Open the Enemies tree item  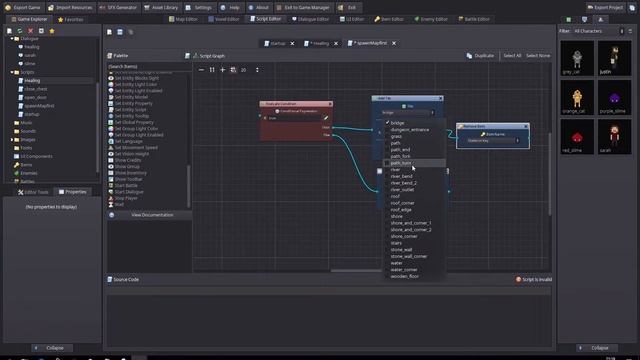[x=29, y=173]
